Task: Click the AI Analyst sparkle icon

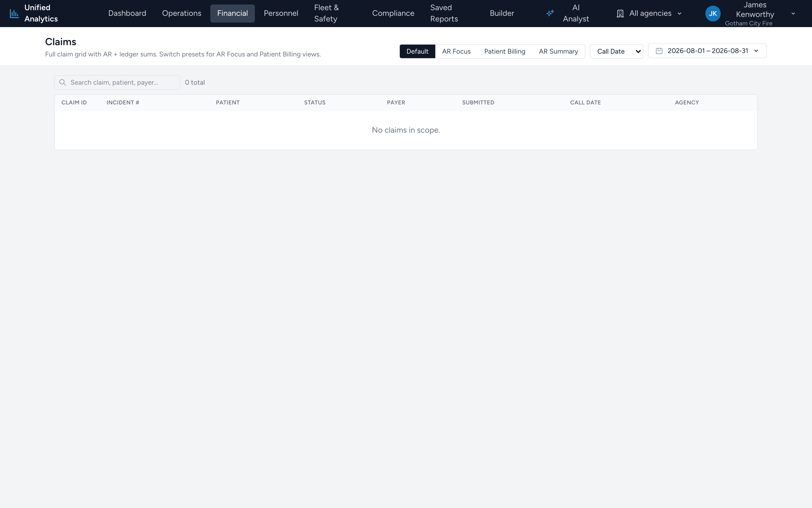Action: 550,14
